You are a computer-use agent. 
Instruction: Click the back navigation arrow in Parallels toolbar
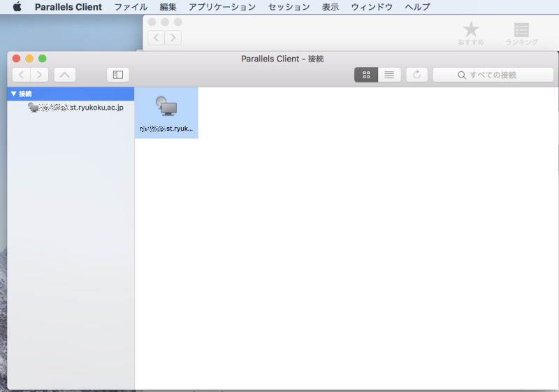pyautogui.click(x=22, y=75)
